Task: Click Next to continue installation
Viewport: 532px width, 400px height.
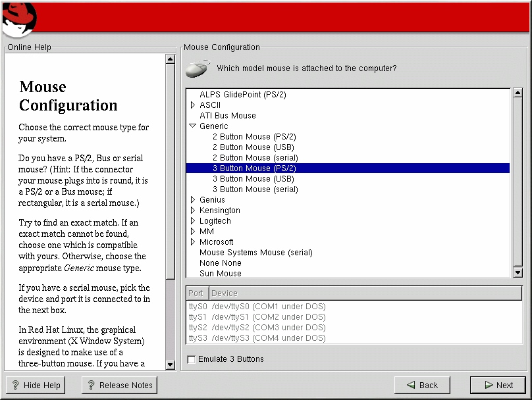Action: (x=498, y=385)
